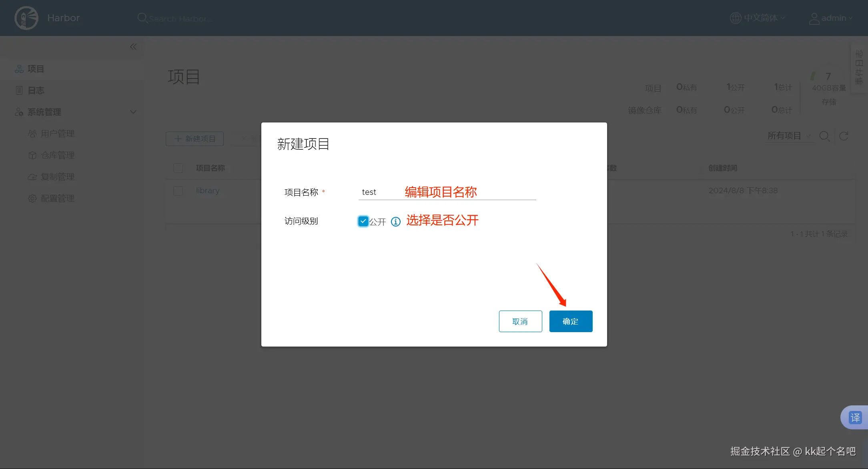Click the refresh icon above project table
Image resolution: width=868 pixels, height=469 pixels.
click(844, 136)
